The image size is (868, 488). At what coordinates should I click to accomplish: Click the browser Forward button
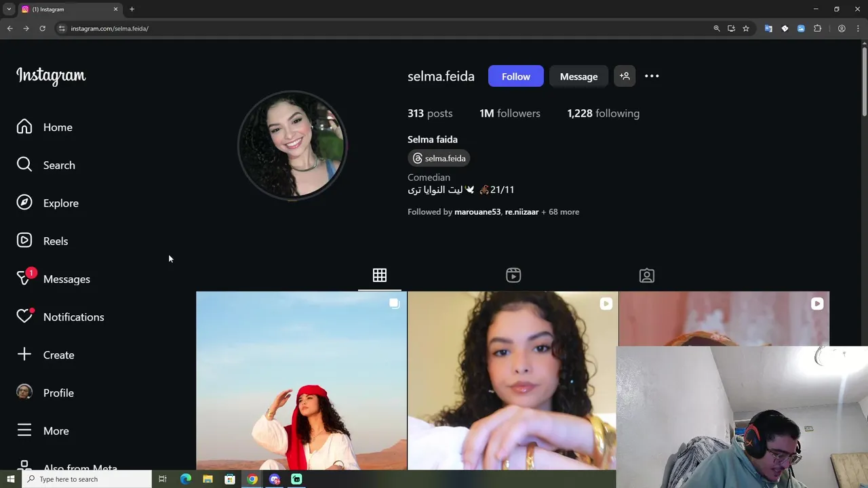(x=26, y=28)
